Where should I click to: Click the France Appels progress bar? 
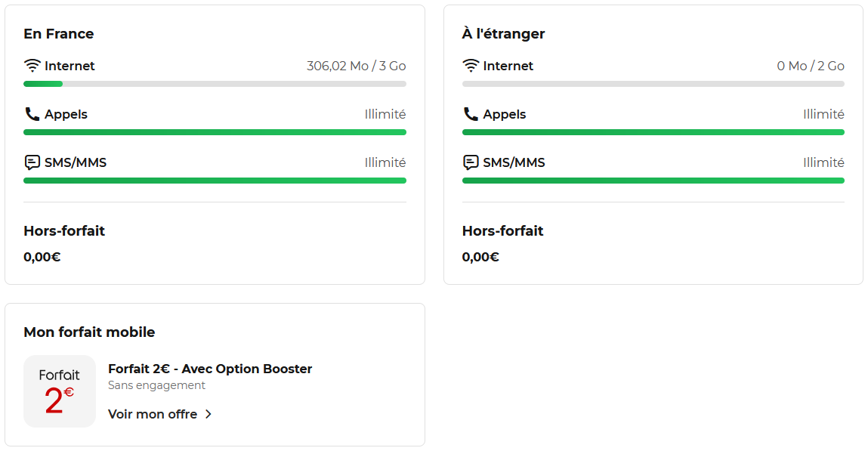215,132
